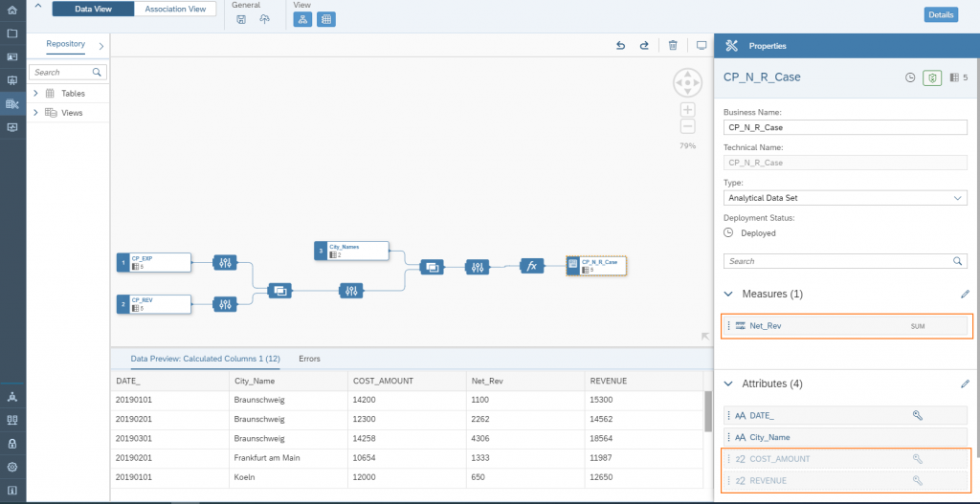Collapse the Attributes section
The image size is (980, 504).
pyautogui.click(x=728, y=383)
